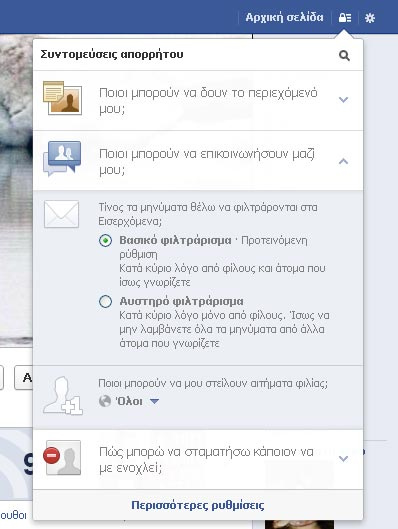Click the 'Αυστηρό φιλτράρισμα' bold label
Viewport: 398px width, 529px height.
tap(181, 301)
